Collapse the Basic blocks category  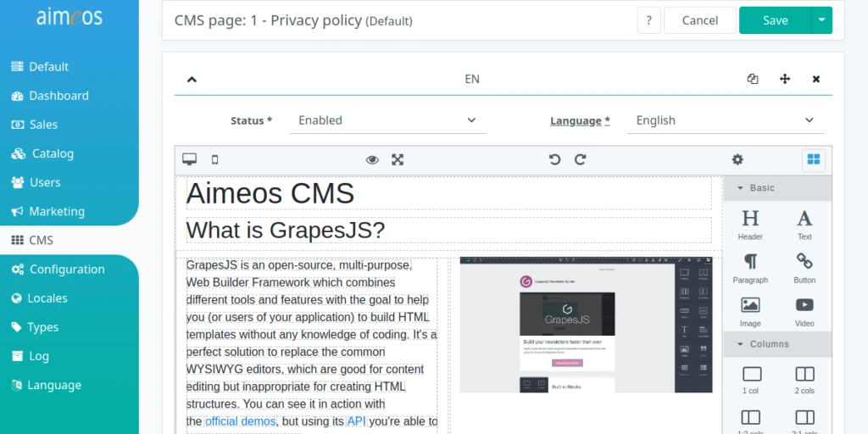tap(777, 188)
